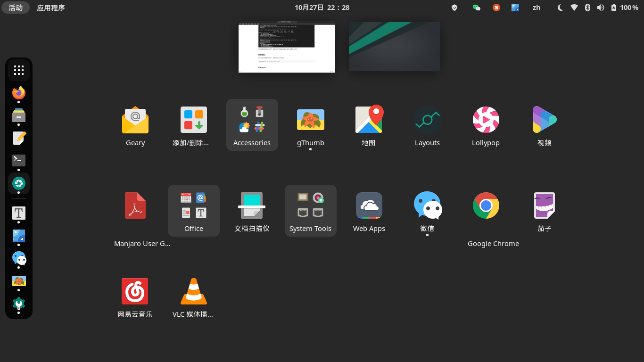
Task: Open the 茄子 Cheese camera app
Action: 544,211
